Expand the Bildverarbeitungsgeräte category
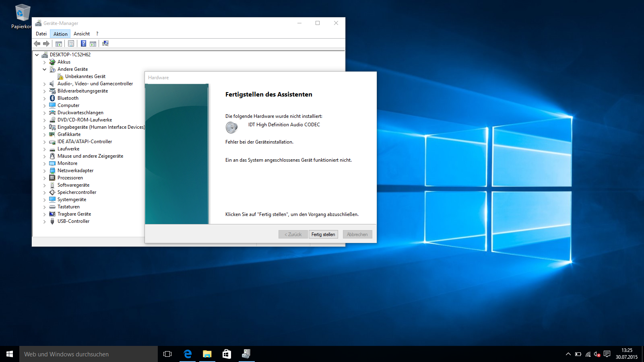The image size is (644, 362). 44,91
